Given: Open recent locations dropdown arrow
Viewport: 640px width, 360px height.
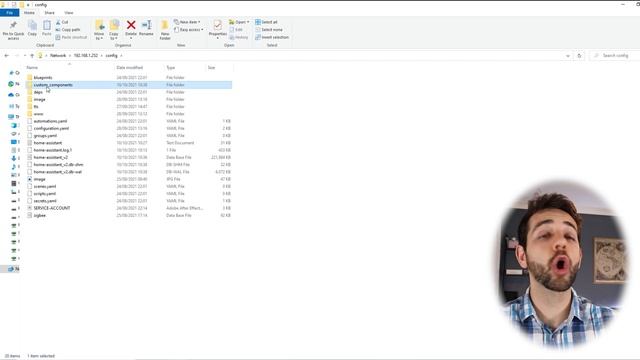Looking at the screenshot, I should 24,56.
